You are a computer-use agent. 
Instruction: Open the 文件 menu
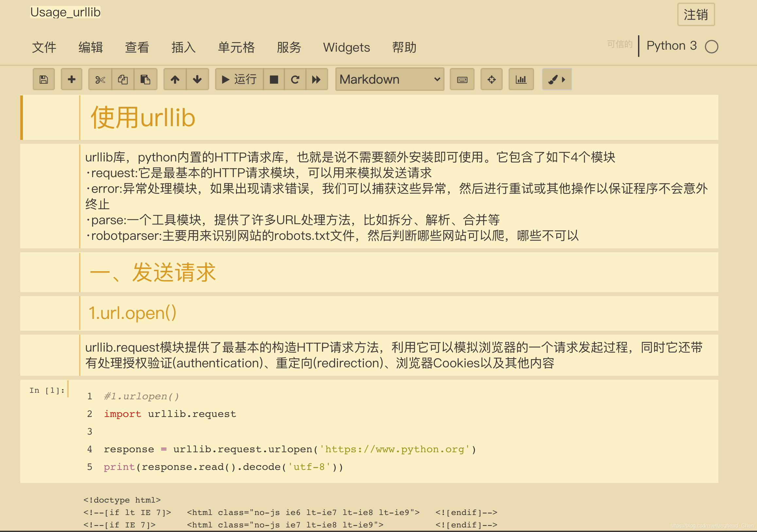pos(44,47)
